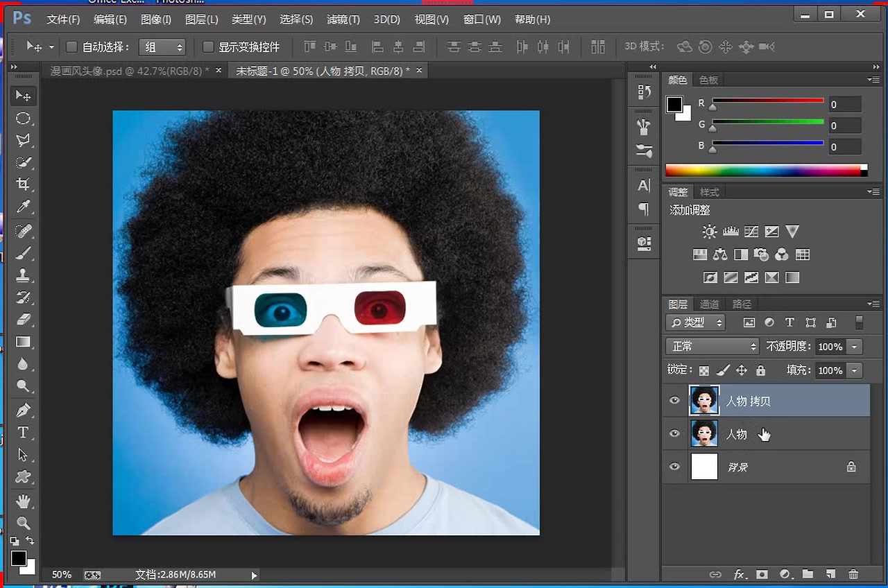Viewport: 888px width, 588px height.
Task: Select the Zoom tool in toolbox
Action: coord(24,523)
